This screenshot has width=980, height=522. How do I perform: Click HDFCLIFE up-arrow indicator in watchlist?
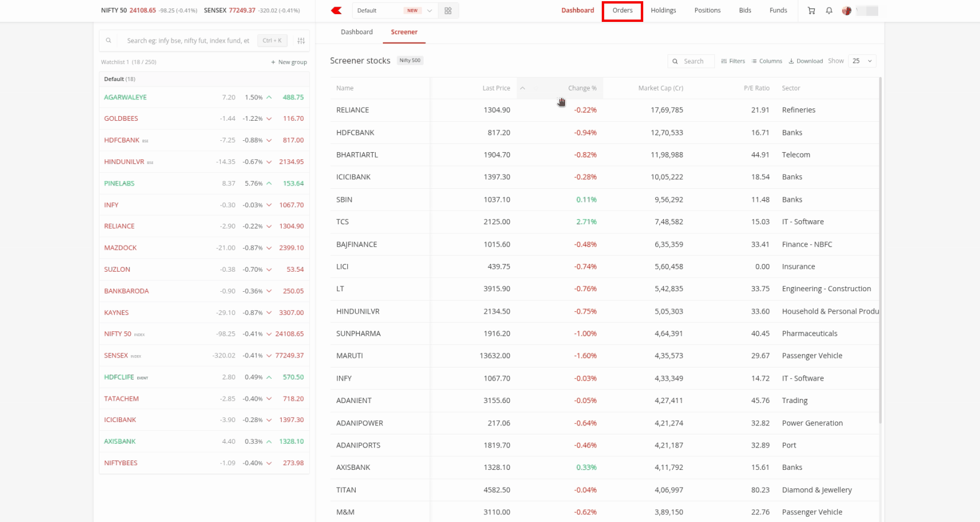269,377
